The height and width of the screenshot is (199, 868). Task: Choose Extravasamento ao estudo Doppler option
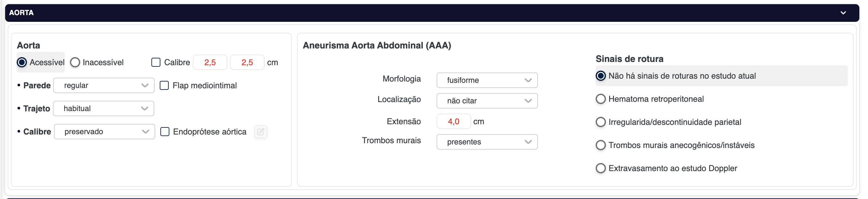(x=600, y=168)
